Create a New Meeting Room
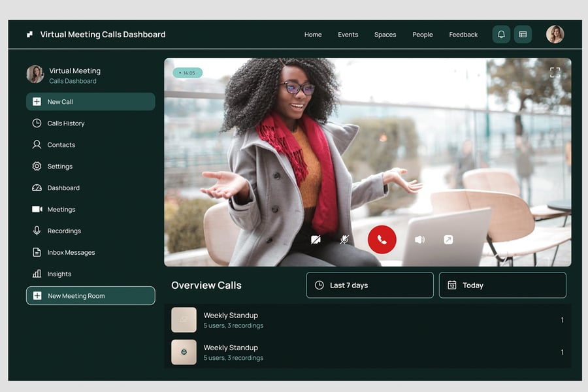The image size is (588, 392). pyautogui.click(x=90, y=296)
